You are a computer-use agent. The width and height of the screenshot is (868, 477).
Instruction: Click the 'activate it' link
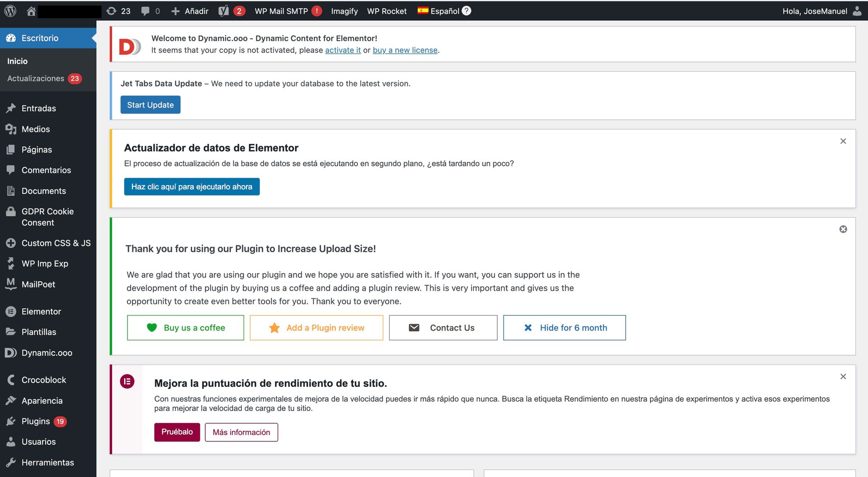click(x=343, y=50)
